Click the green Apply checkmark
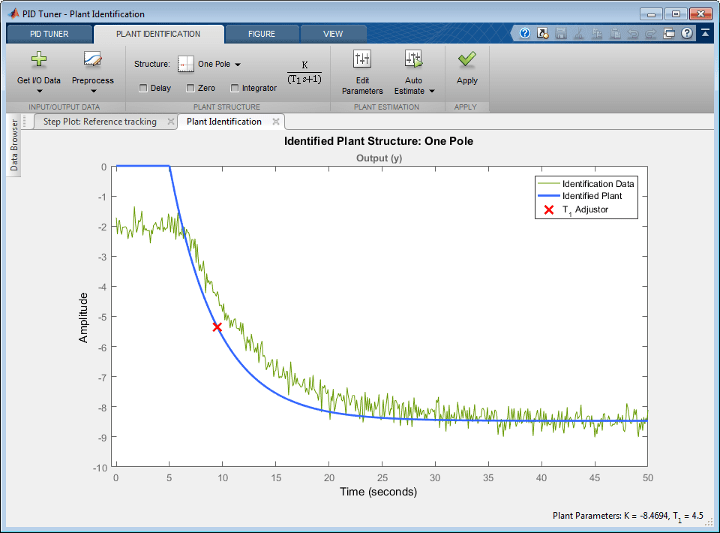This screenshot has width=720, height=533. point(467,60)
